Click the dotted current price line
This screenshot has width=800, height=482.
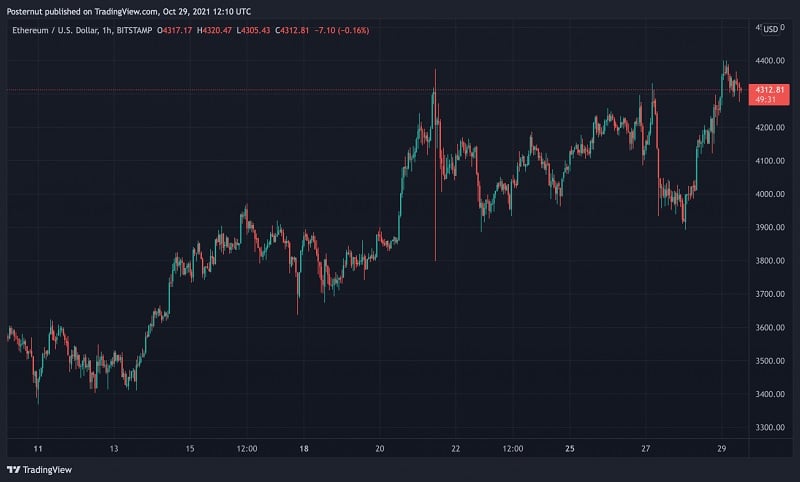point(377,90)
